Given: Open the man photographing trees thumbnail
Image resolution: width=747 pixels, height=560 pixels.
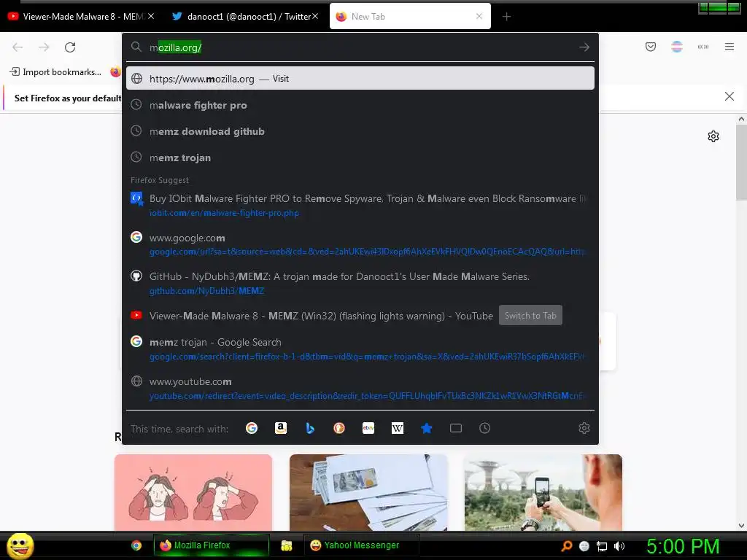Looking at the screenshot, I should pyautogui.click(x=543, y=492).
